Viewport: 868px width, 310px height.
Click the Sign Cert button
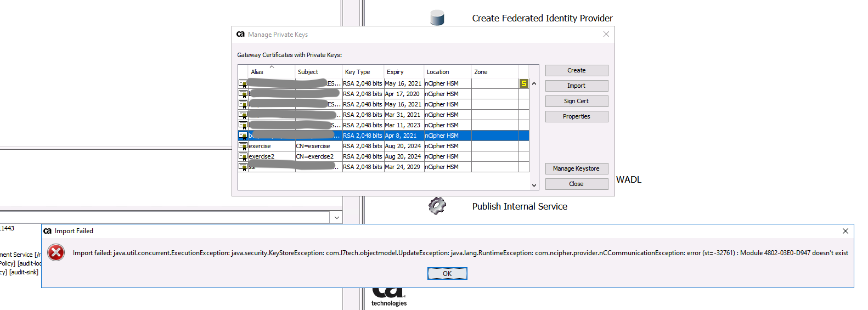pyautogui.click(x=576, y=101)
